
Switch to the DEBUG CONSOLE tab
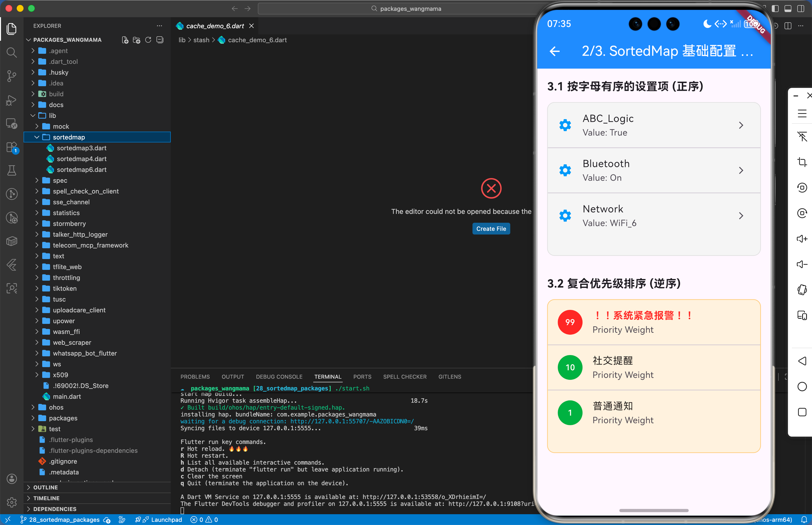tap(279, 377)
